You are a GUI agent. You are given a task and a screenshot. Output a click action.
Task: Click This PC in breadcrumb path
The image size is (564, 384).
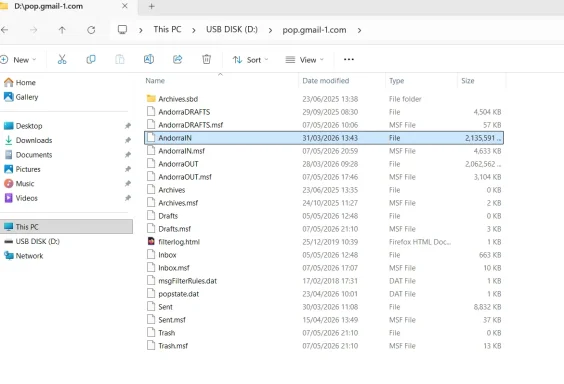[x=167, y=29]
